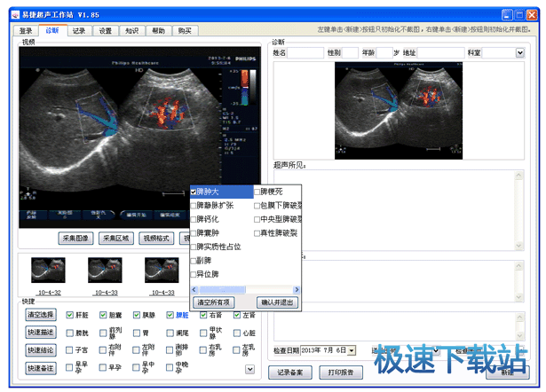Screen dimensions: 546x392
Task: Check 脾实质性占位 option
Action: point(194,247)
